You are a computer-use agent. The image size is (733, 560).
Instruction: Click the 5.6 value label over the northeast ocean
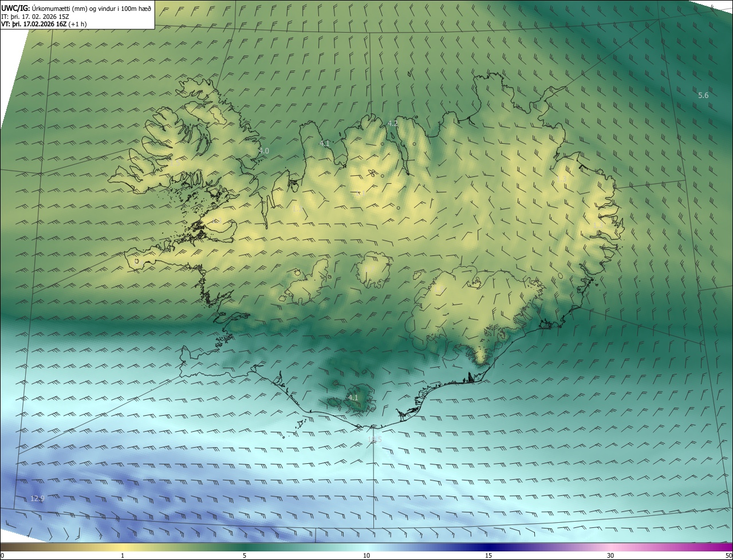(703, 96)
